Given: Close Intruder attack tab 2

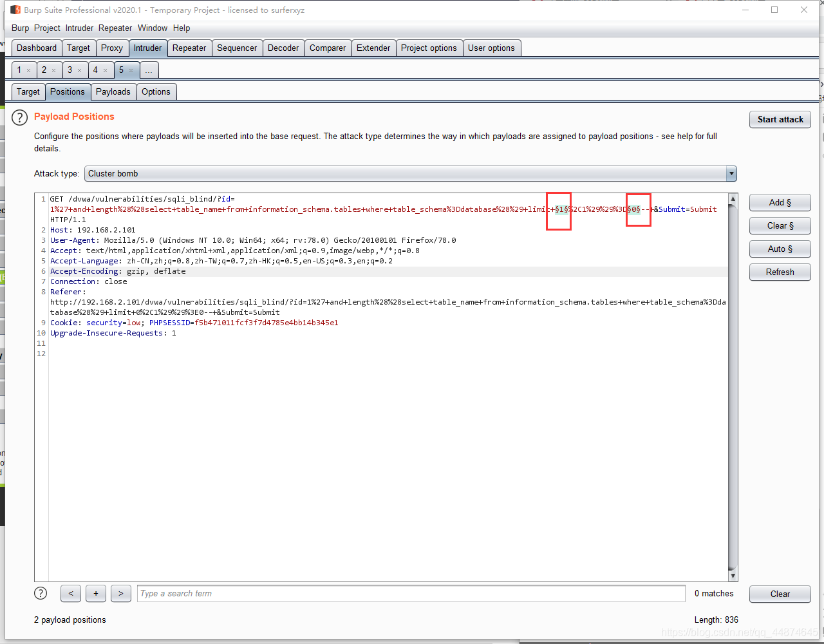Looking at the screenshot, I should (x=54, y=70).
